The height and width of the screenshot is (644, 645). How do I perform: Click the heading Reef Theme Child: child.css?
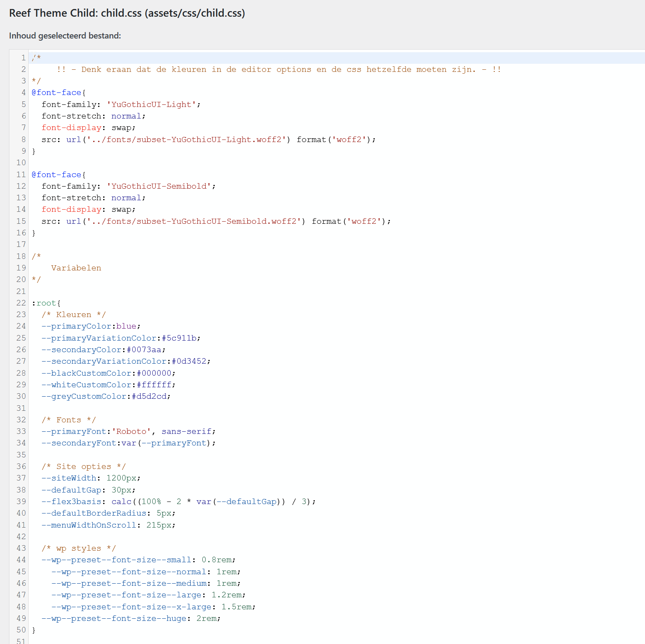click(x=75, y=13)
